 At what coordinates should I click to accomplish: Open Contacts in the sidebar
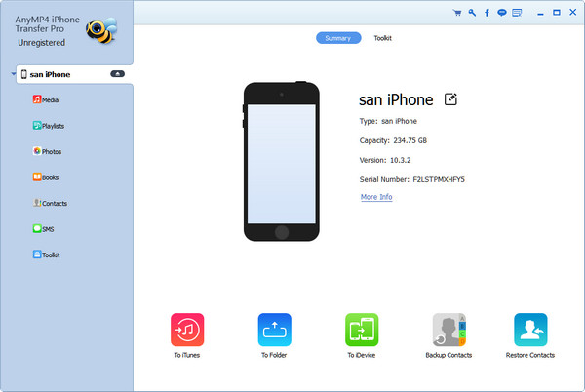50,203
